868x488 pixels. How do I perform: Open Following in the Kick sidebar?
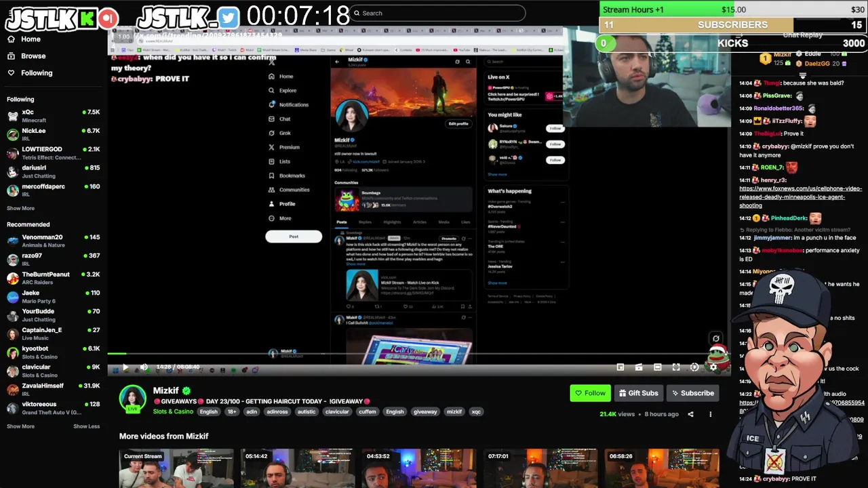click(30, 73)
